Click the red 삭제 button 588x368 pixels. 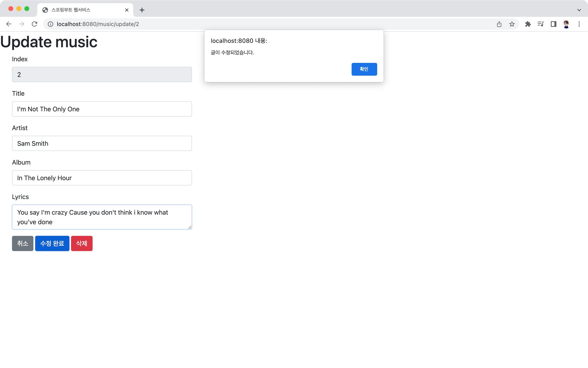[x=82, y=243]
